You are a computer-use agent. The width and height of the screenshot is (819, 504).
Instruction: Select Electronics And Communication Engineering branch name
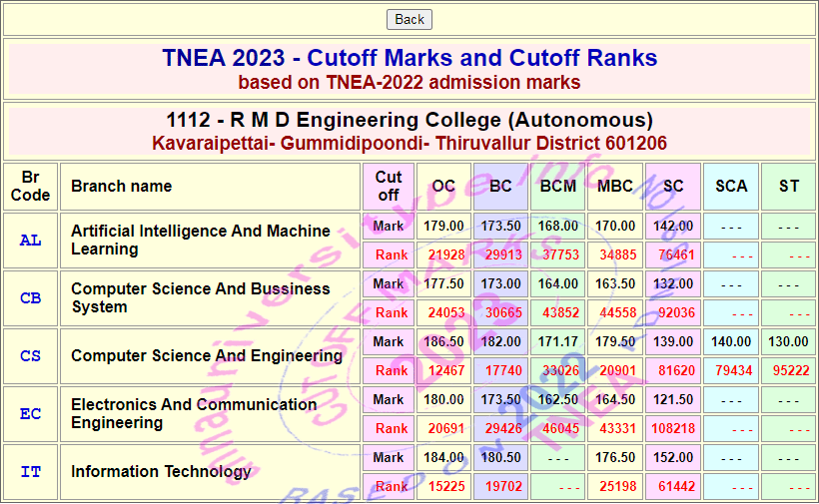point(194,414)
